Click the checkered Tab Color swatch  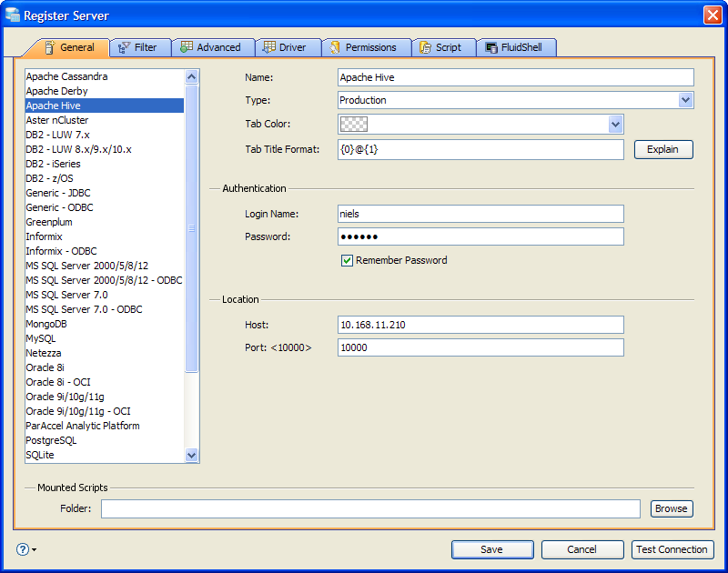point(354,124)
